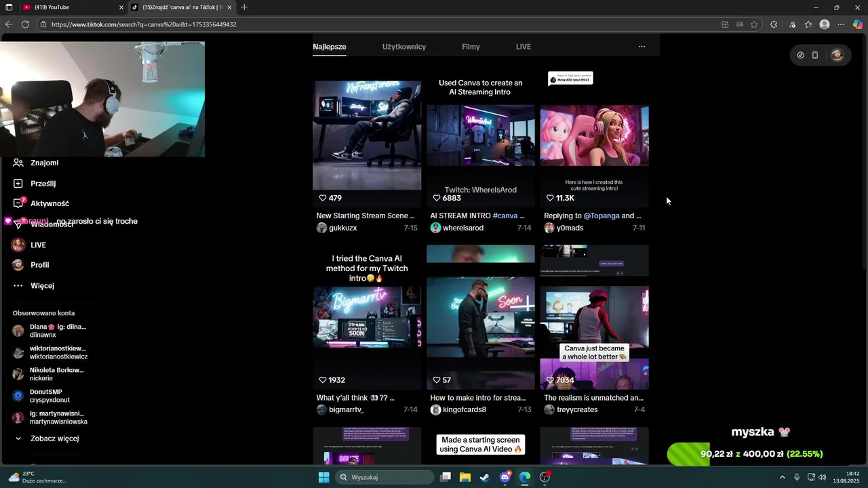
Task: Open the favorites list icon
Action: point(808,24)
